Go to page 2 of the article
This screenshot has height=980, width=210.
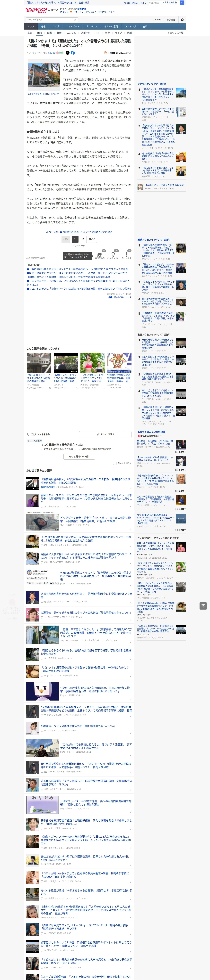pyautogui.click(x=83, y=239)
